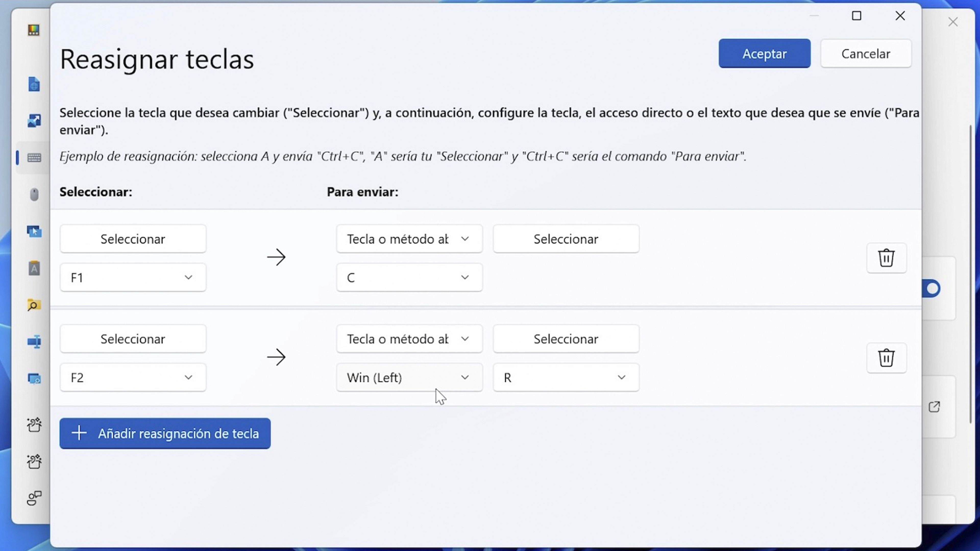Click the 'Para enviar:' column heading
Screen dimensions: 980x551
point(363,192)
